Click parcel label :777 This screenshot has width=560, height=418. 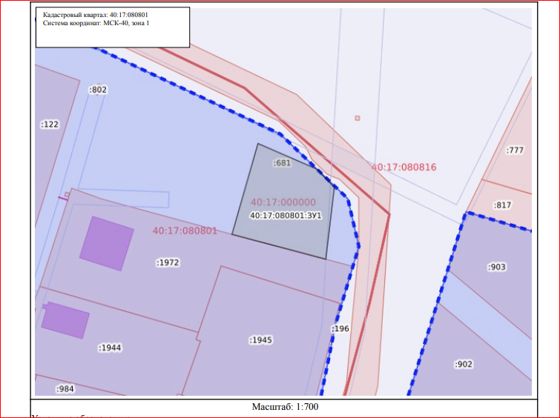(x=515, y=150)
